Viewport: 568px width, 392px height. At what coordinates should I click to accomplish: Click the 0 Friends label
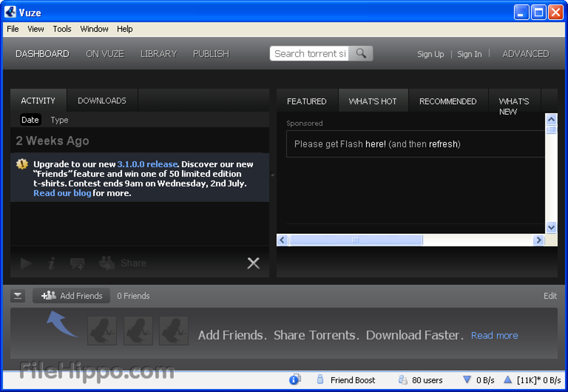coord(133,296)
